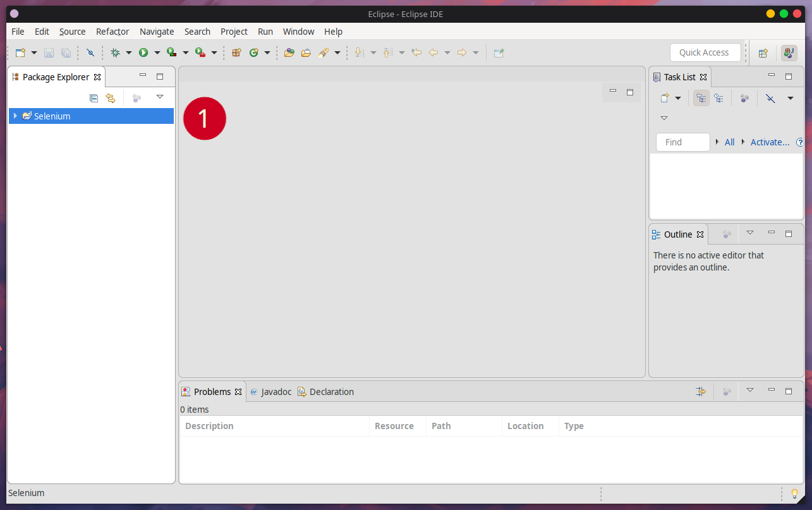
Task: Click the Previous Annotation arrow icon
Action: 388,53
